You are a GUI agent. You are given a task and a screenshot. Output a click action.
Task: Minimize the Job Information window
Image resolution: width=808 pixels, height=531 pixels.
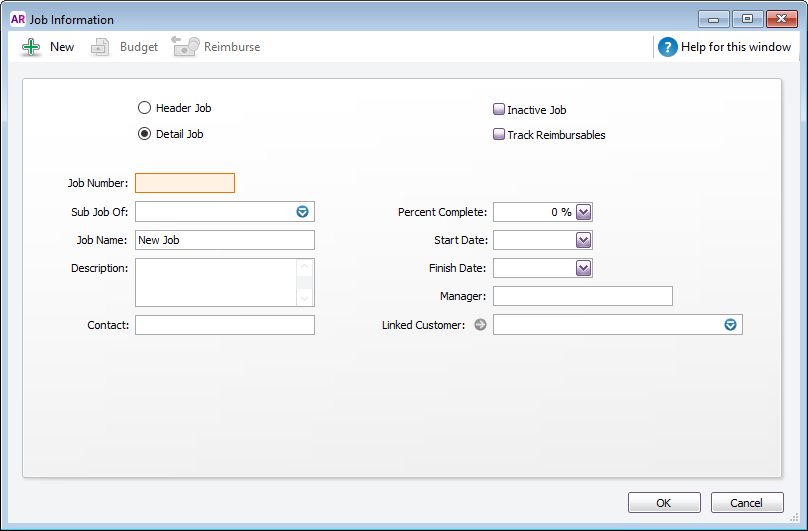coord(714,19)
